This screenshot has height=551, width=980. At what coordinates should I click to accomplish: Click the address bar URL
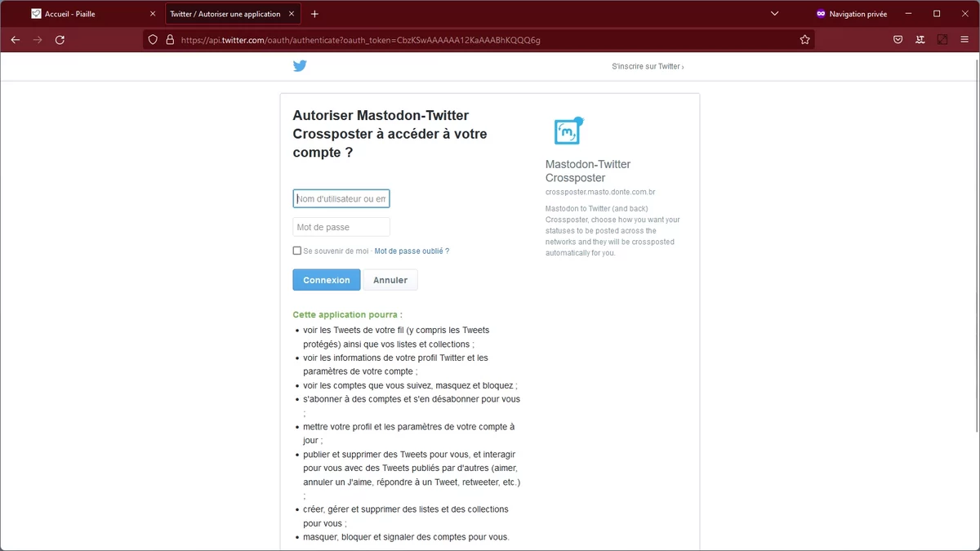coord(360,39)
